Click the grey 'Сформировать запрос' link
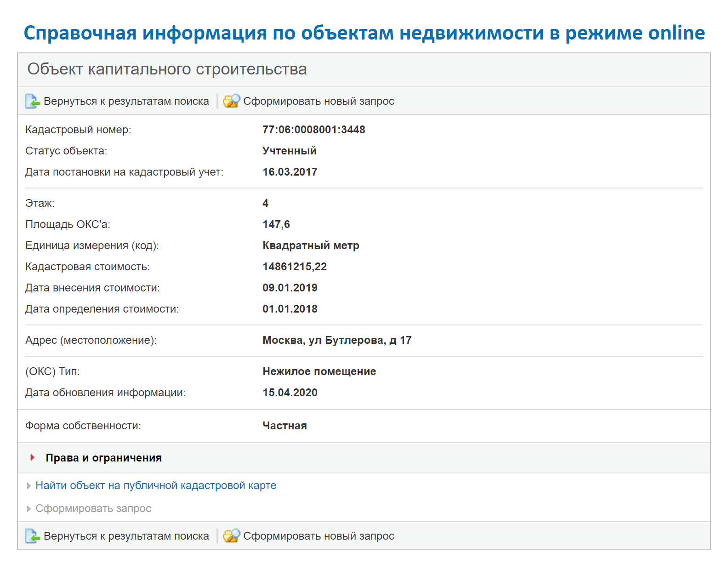This screenshot has height=581, width=728. (93, 508)
